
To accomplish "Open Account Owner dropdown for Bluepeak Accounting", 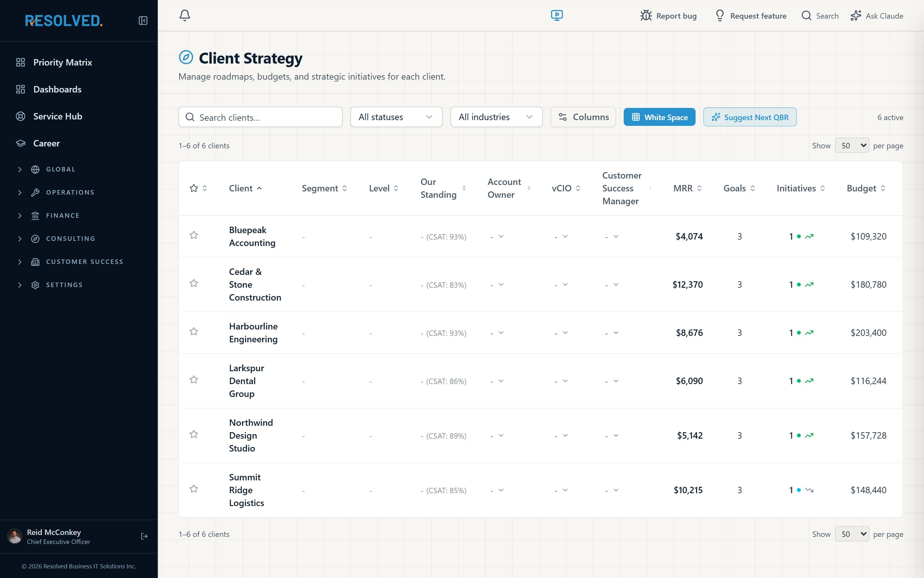I will [497, 237].
